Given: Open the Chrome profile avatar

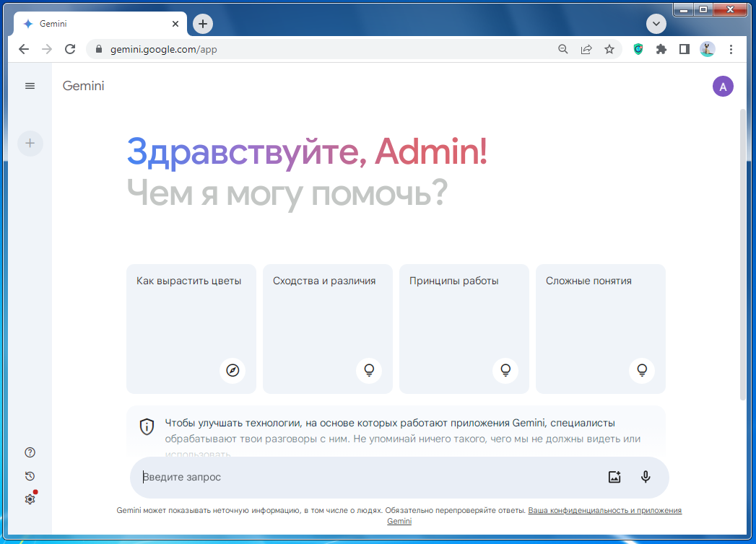Looking at the screenshot, I should (x=708, y=49).
